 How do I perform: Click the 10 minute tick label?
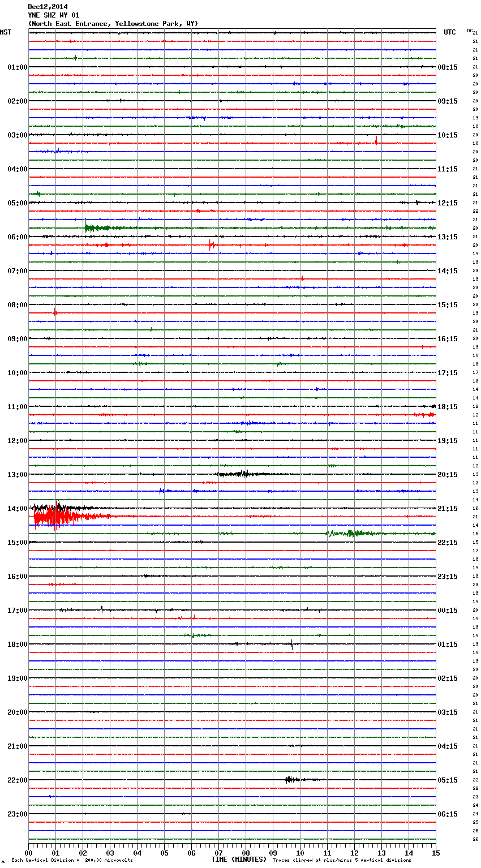(300, 853)
